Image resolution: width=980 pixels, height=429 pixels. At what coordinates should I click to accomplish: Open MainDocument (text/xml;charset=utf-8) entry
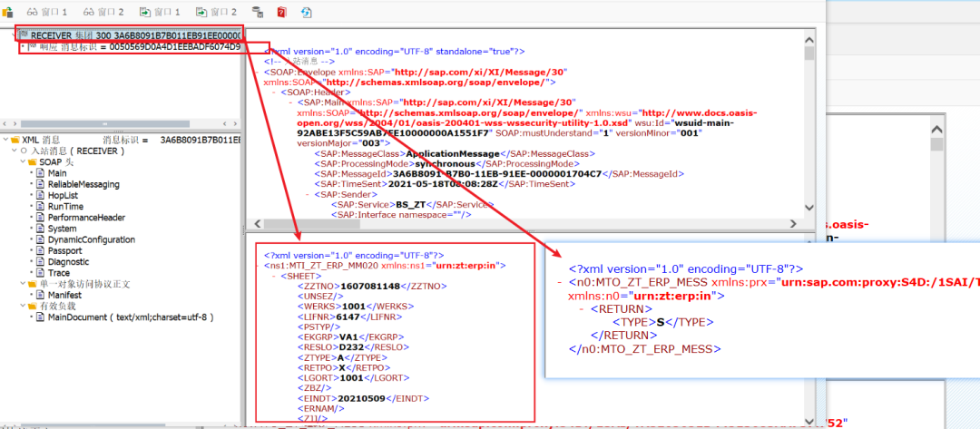coord(132,317)
